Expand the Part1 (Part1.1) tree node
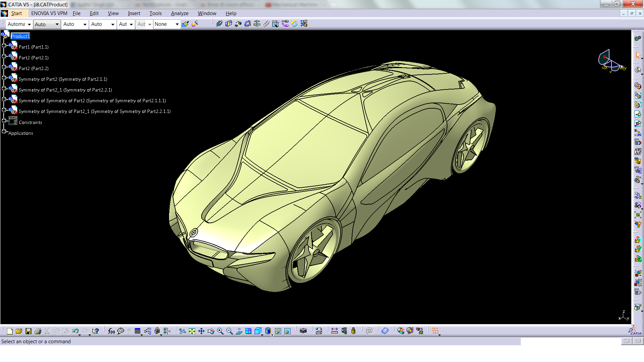 [4, 46]
